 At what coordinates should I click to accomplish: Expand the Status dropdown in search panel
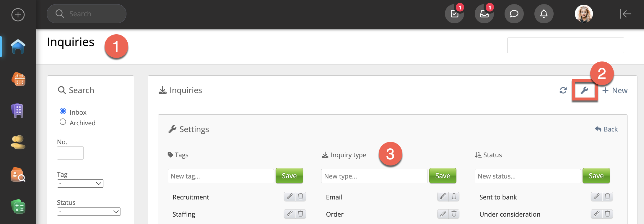coord(89,212)
